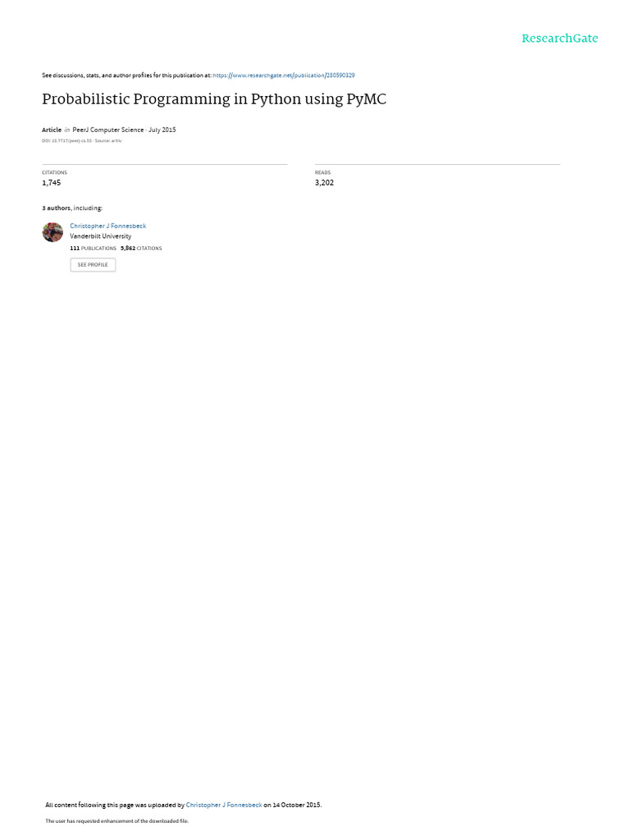
Task: Click uploader name link in footer
Action: click(224, 805)
